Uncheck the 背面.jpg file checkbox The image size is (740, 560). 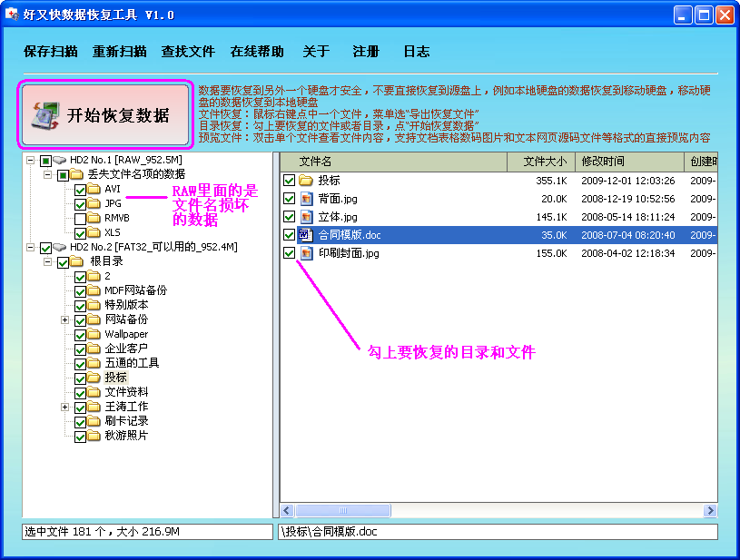pyautogui.click(x=290, y=199)
